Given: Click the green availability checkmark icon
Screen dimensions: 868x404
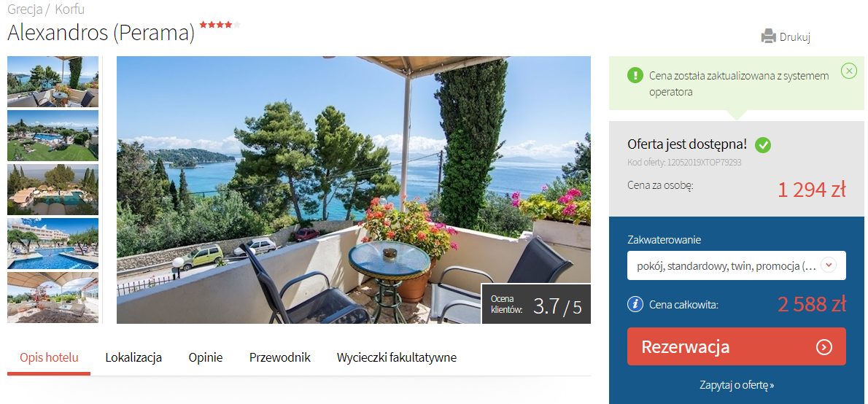Looking at the screenshot, I should pyautogui.click(x=764, y=146).
